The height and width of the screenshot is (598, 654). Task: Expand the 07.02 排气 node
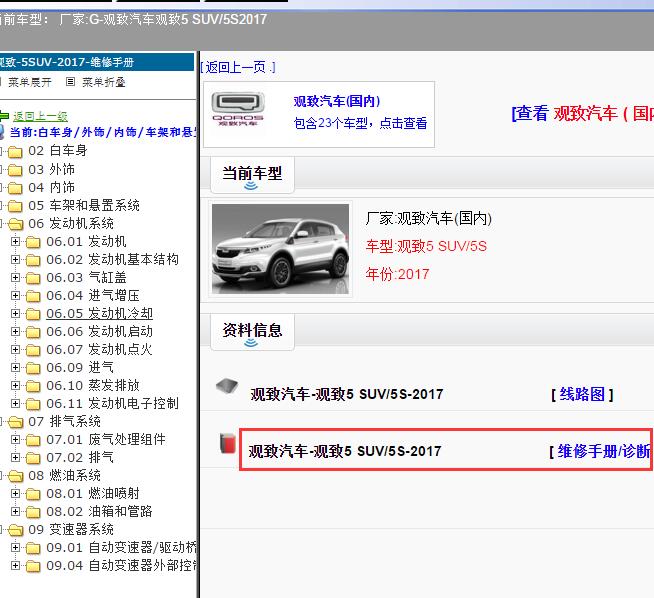[x=15, y=457]
